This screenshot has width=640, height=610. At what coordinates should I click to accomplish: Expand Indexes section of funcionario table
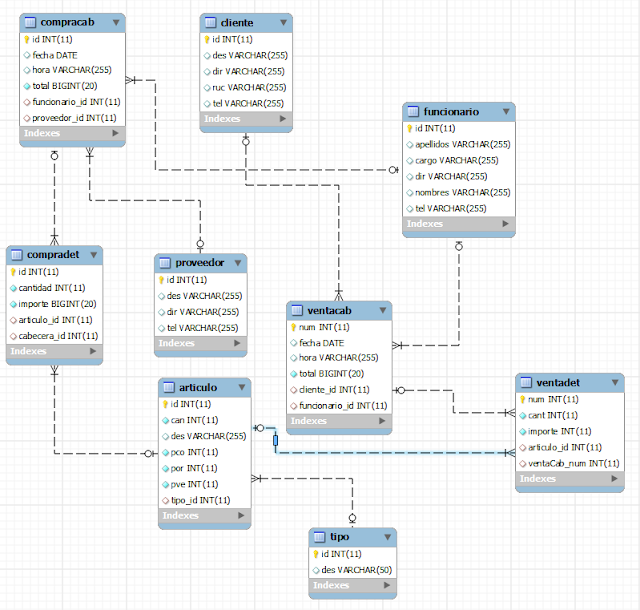click(x=506, y=224)
